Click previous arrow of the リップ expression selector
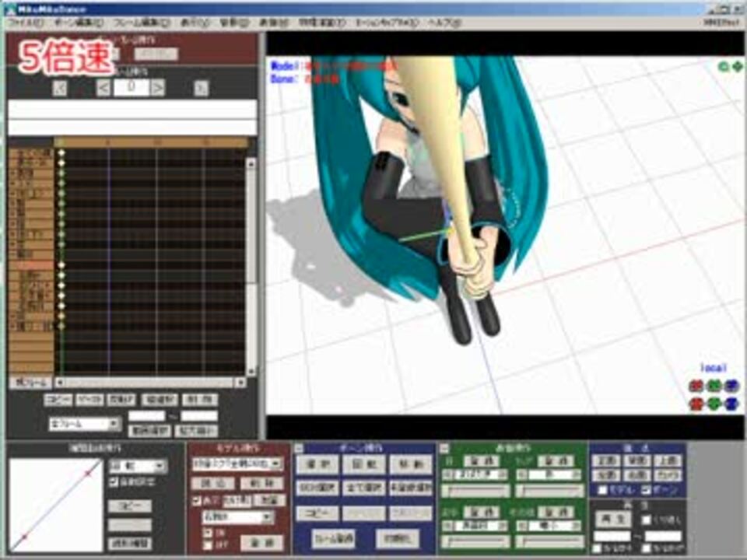 point(522,474)
